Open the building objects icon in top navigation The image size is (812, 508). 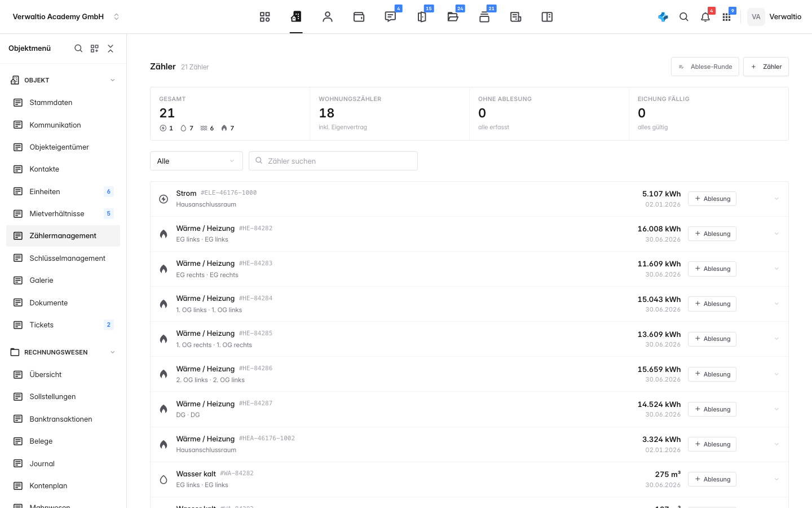[296, 17]
